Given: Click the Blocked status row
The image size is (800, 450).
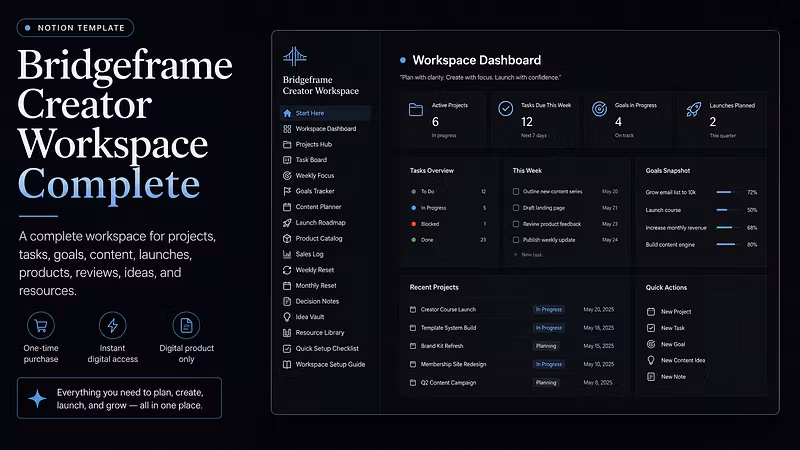Looking at the screenshot, I should pyautogui.click(x=448, y=224).
